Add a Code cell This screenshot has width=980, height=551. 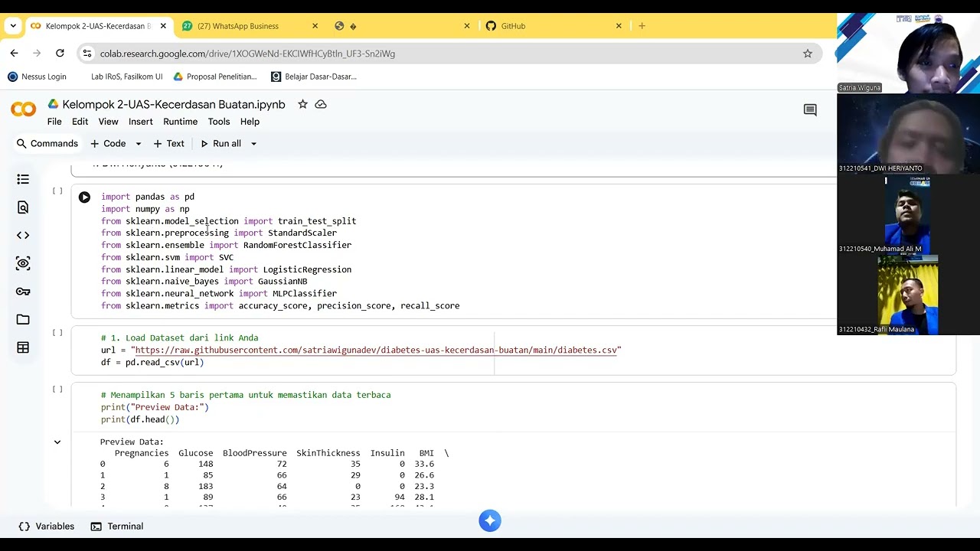click(109, 144)
